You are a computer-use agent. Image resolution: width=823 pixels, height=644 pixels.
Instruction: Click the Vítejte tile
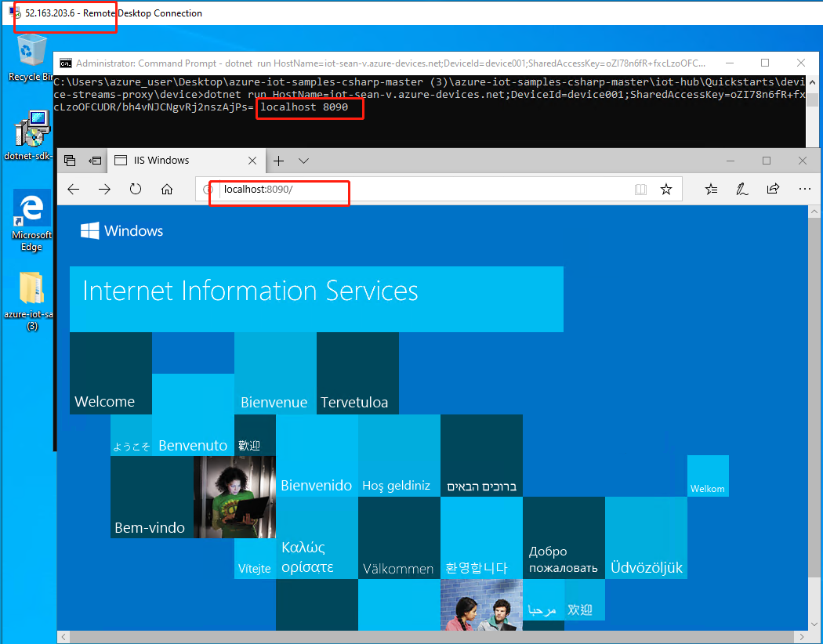point(255,559)
